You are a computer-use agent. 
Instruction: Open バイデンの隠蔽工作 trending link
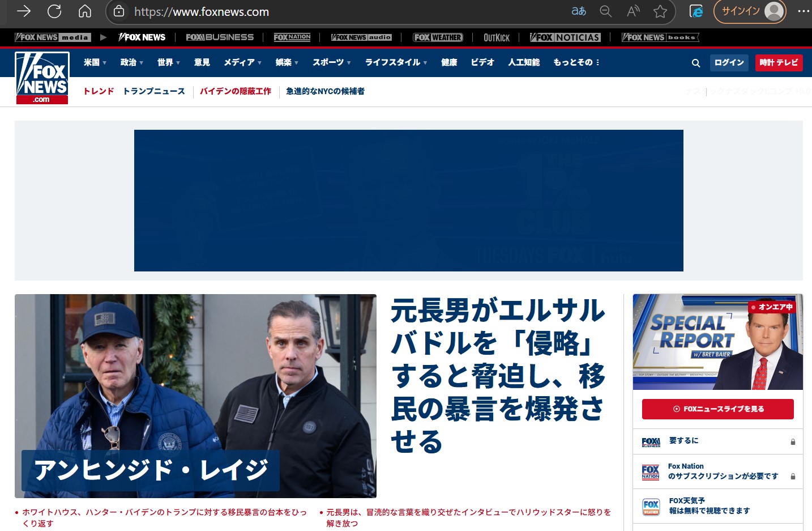[x=236, y=91]
